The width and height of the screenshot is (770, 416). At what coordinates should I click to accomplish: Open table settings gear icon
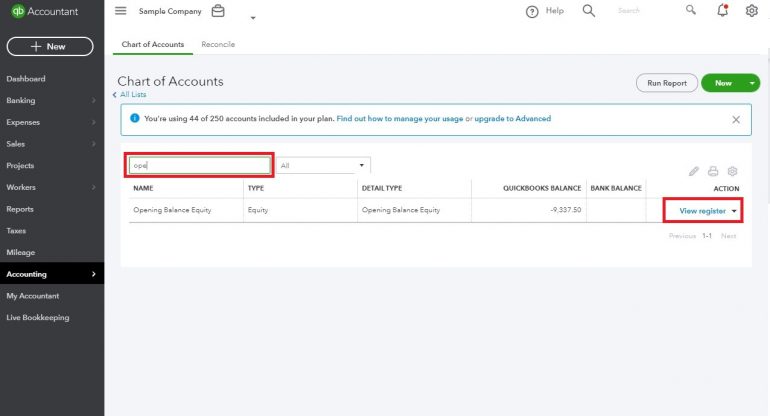[x=732, y=171]
